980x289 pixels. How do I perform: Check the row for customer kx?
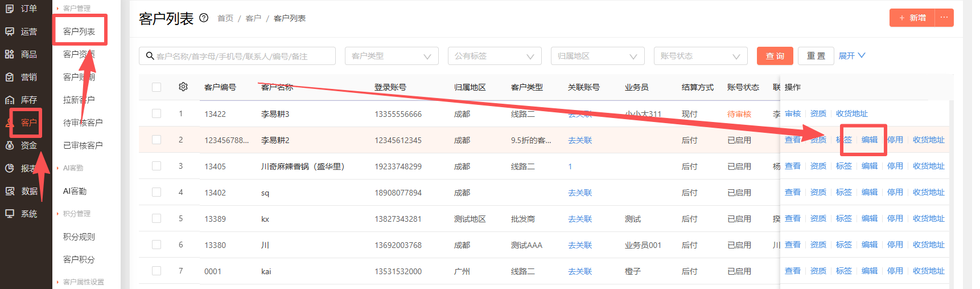(157, 218)
